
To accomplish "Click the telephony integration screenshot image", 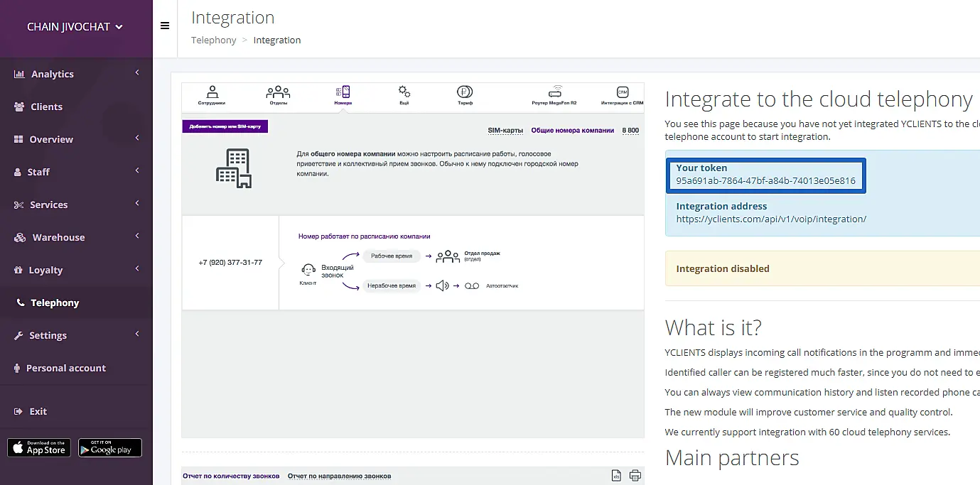I will pyautogui.click(x=412, y=260).
